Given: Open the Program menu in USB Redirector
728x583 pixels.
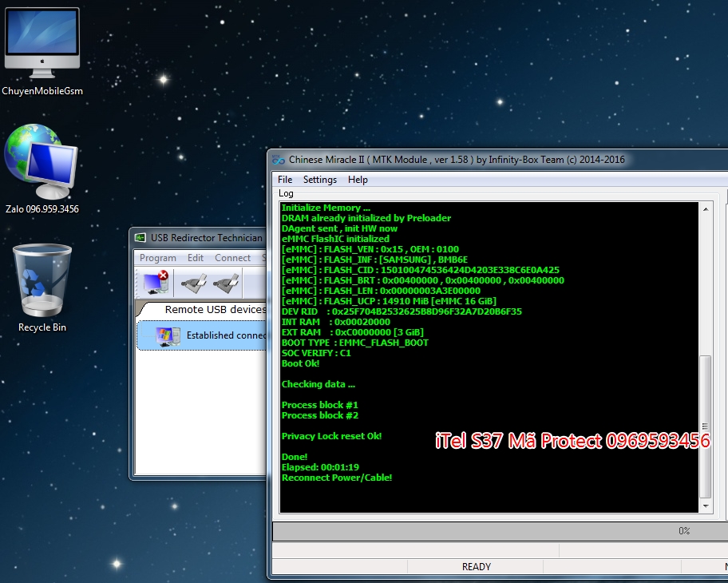Looking at the screenshot, I should click(x=158, y=258).
